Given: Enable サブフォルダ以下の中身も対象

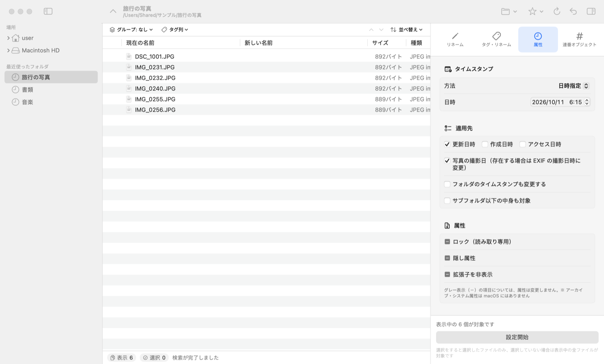Looking at the screenshot, I should coord(447,201).
